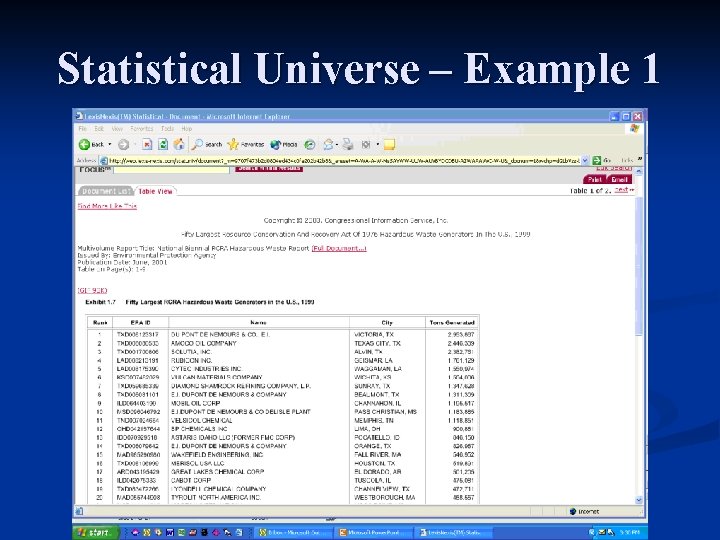Launch Excel from the quick launch bar
The image size is (720, 540).
pyautogui.click(x=181, y=533)
